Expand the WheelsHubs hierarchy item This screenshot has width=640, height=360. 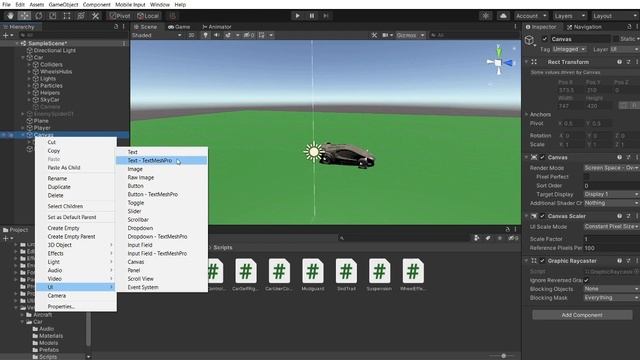point(29,72)
